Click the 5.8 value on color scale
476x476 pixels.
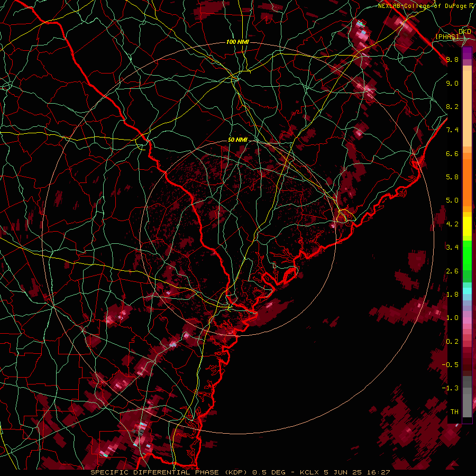452,177
